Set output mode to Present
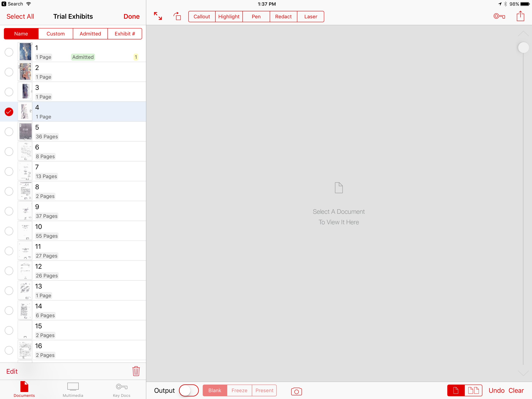Screen dimensions: 532x399 pos(264,390)
